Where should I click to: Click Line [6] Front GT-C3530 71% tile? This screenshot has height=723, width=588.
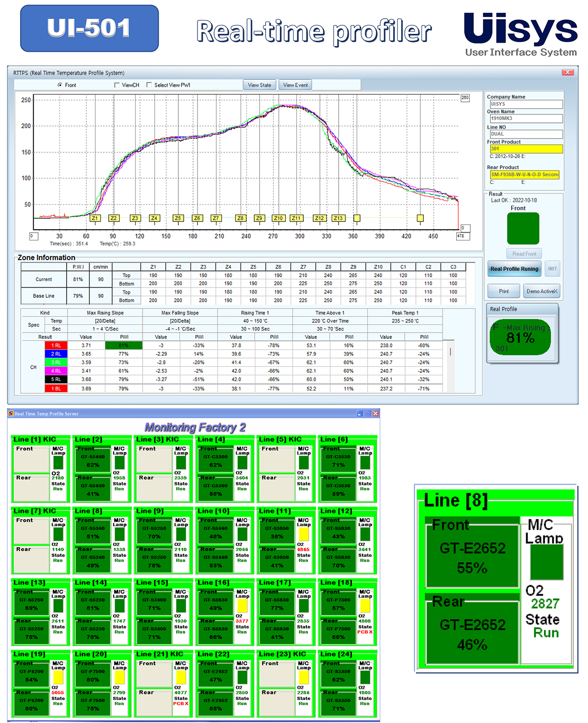tap(338, 459)
